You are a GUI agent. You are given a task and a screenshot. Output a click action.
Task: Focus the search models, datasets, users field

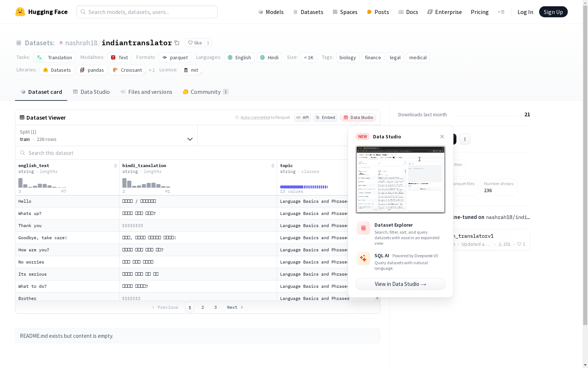pyautogui.click(x=147, y=12)
